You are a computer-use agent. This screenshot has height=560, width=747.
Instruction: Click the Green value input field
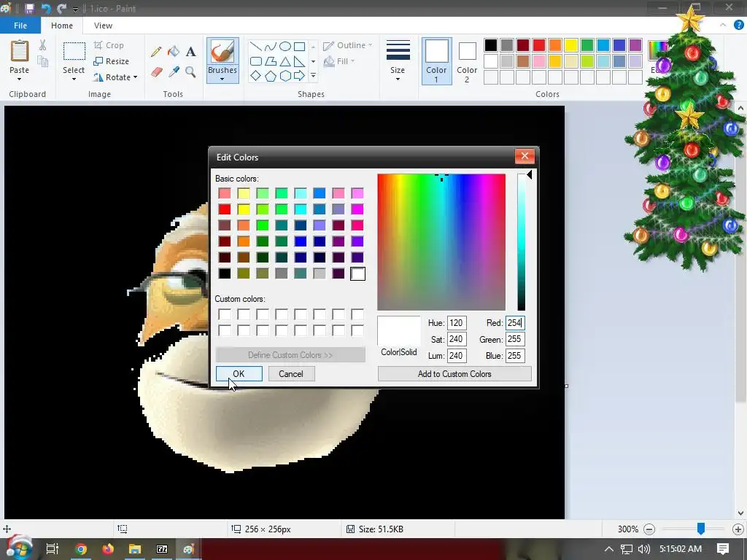pyautogui.click(x=515, y=339)
